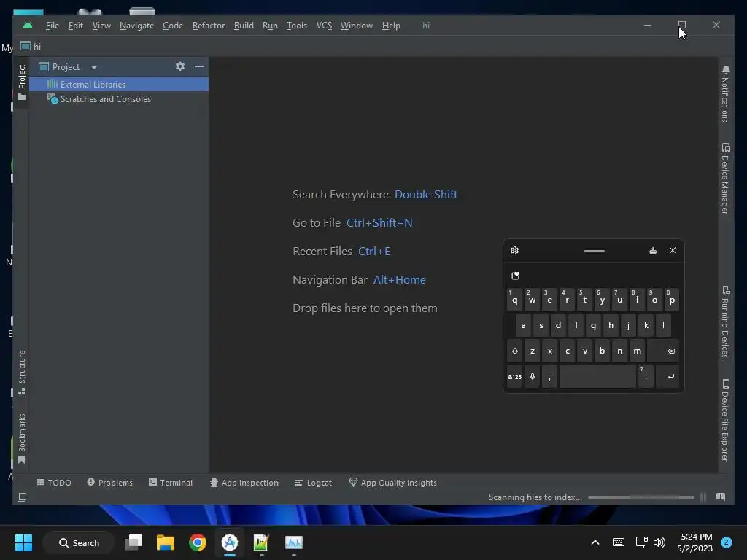Open the Window menu
The height and width of the screenshot is (560, 747).
tap(356, 26)
